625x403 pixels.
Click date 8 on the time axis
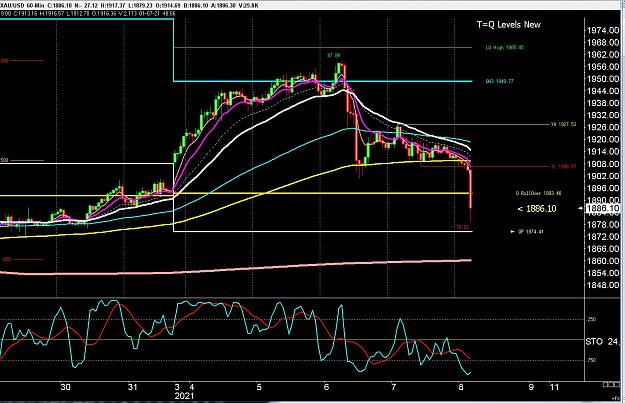461,387
